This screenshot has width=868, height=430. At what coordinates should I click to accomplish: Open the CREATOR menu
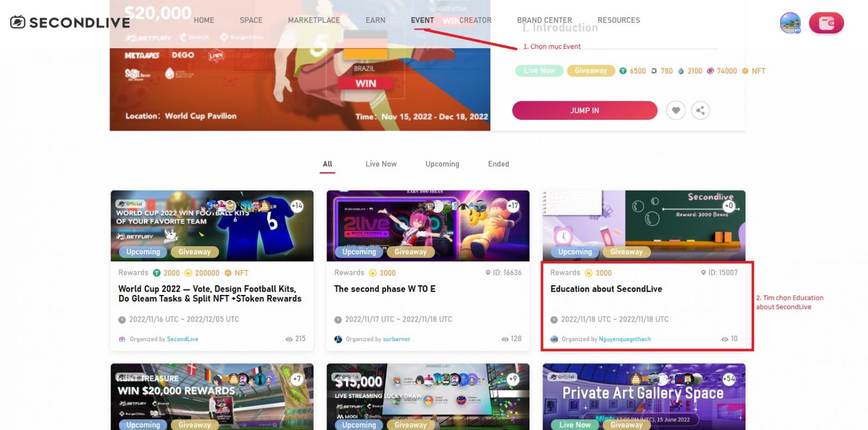475,20
